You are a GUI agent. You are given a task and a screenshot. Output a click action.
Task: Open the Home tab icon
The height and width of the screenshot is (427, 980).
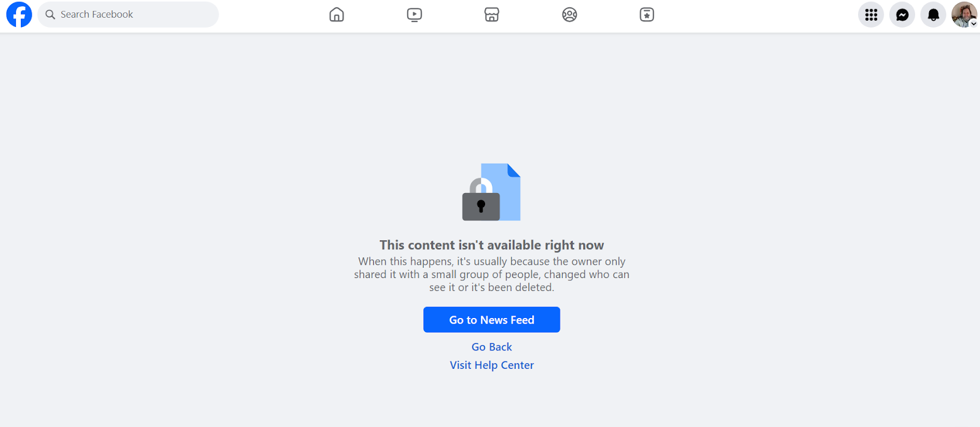click(336, 15)
